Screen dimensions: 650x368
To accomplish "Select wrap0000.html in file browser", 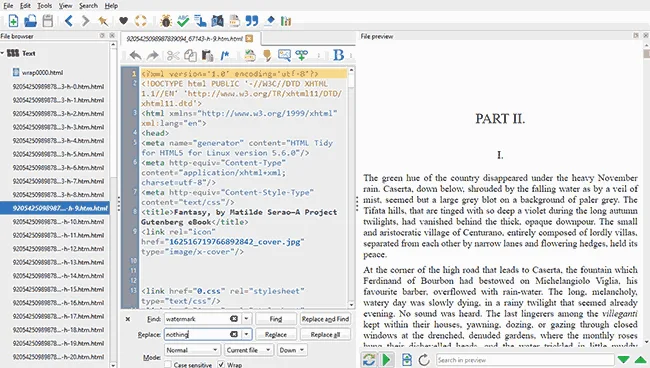I will click(x=42, y=73).
